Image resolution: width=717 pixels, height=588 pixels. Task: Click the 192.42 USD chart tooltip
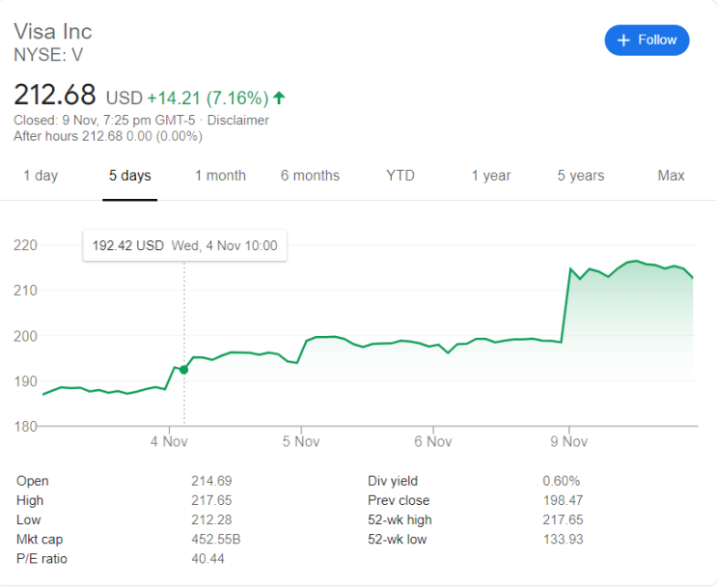click(x=184, y=246)
